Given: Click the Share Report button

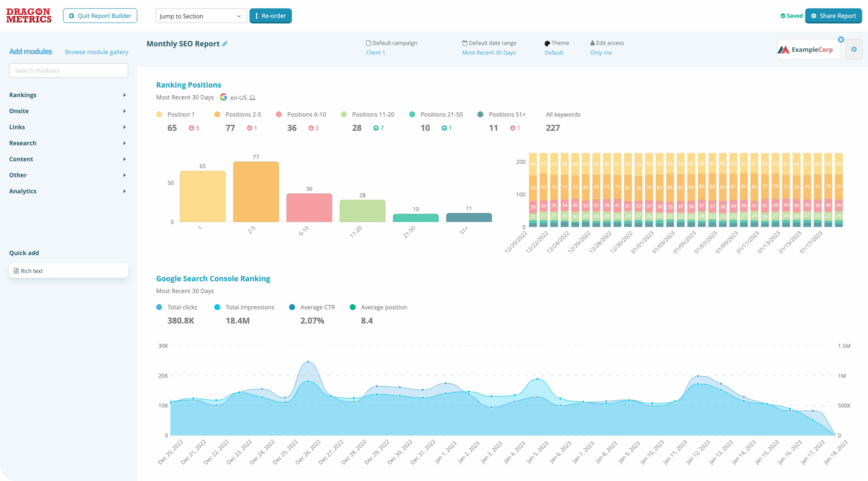Looking at the screenshot, I should pos(833,16).
